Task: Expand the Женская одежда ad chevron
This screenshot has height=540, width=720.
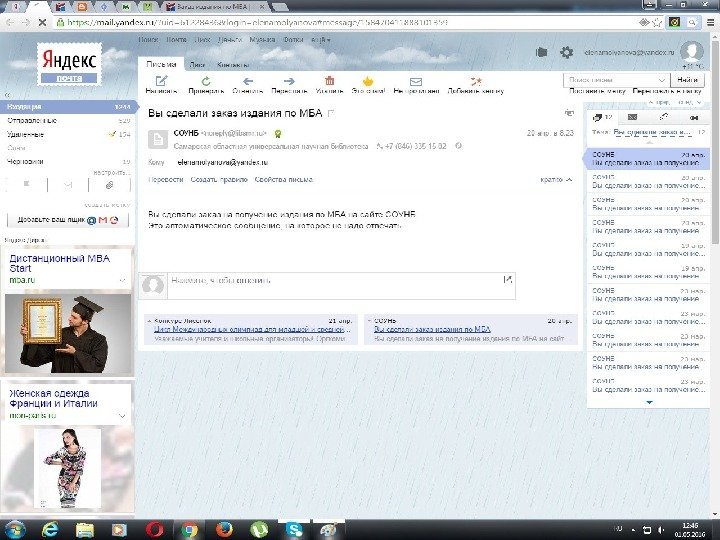Action: click(123, 416)
